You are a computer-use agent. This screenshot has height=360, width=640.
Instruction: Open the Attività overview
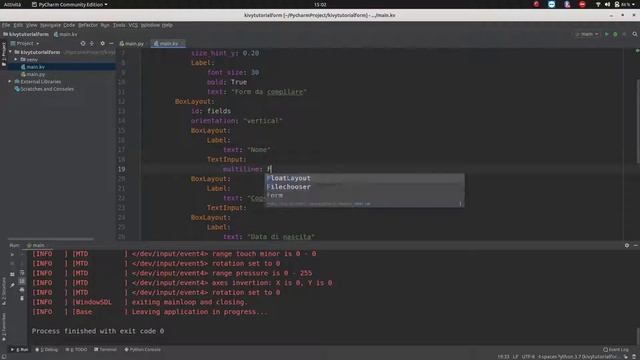click(12, 4)
